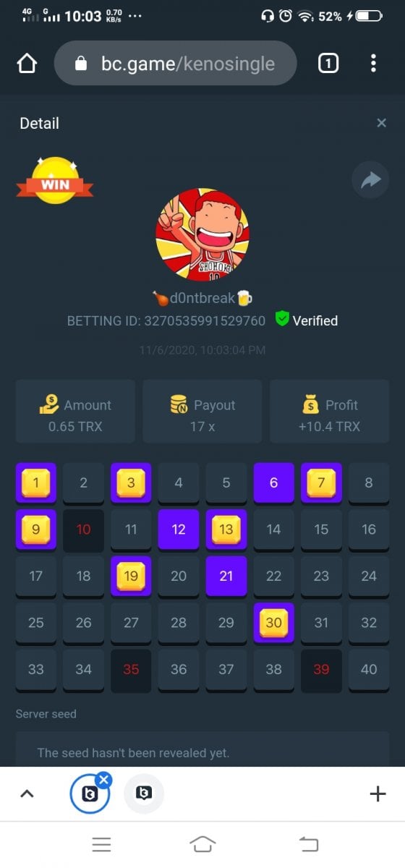Screen dimensions: 405x868
Task: Tap the green Verified shield icon
Action: point(282,320)
